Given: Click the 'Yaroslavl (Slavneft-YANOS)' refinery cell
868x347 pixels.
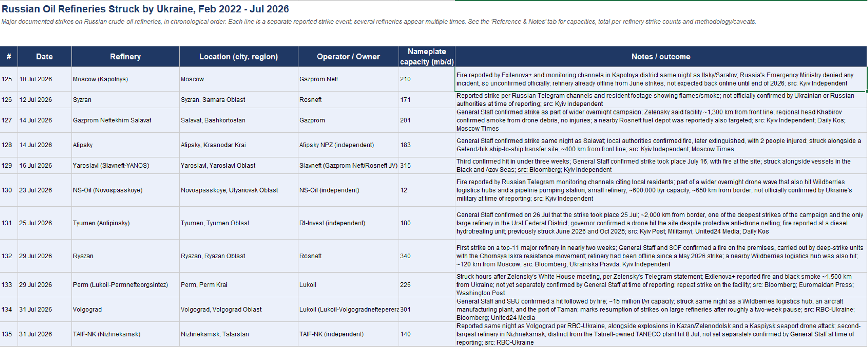Looking at the screenshot, I should [x=125, y=165].
